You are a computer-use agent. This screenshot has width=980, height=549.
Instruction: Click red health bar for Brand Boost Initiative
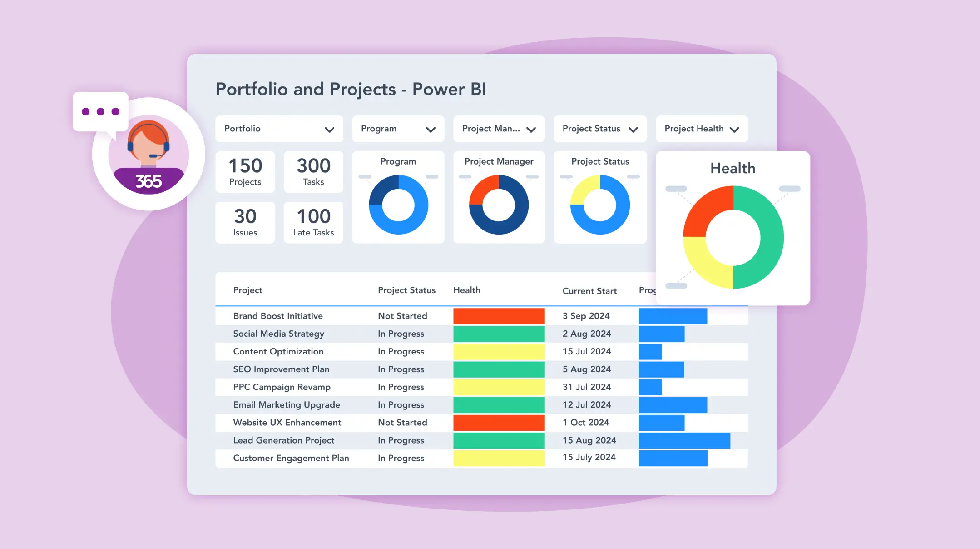coord(499,316)
